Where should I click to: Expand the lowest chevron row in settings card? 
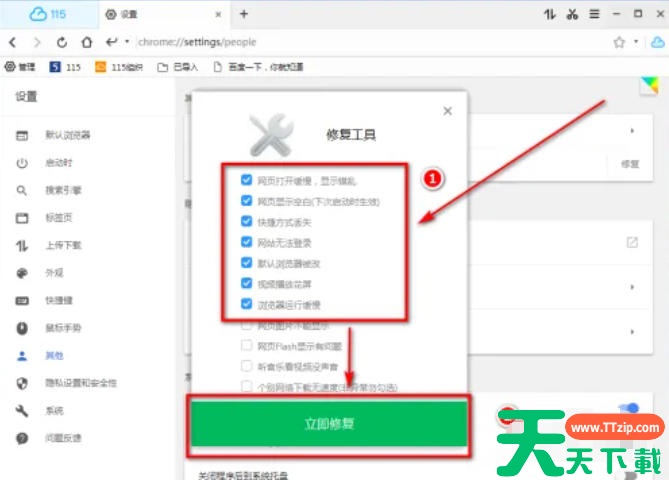point(632,332)
